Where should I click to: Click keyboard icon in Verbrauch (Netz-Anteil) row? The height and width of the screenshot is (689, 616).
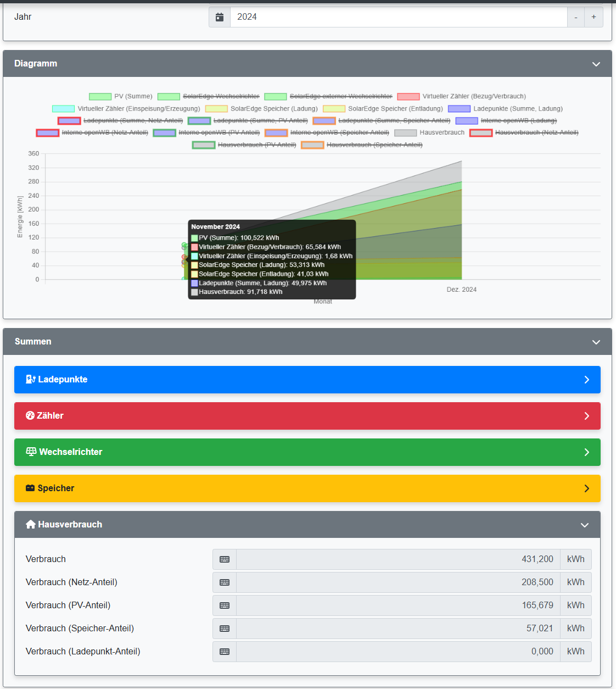(225, 582)
